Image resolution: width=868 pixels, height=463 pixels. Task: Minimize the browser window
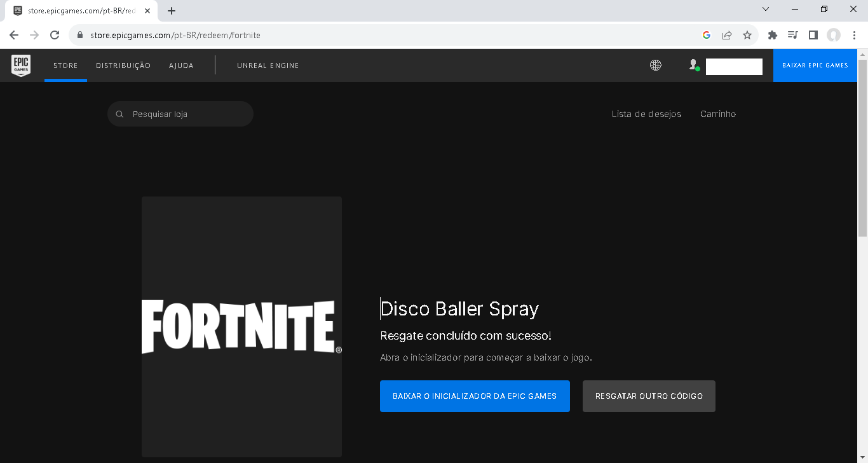795,9
